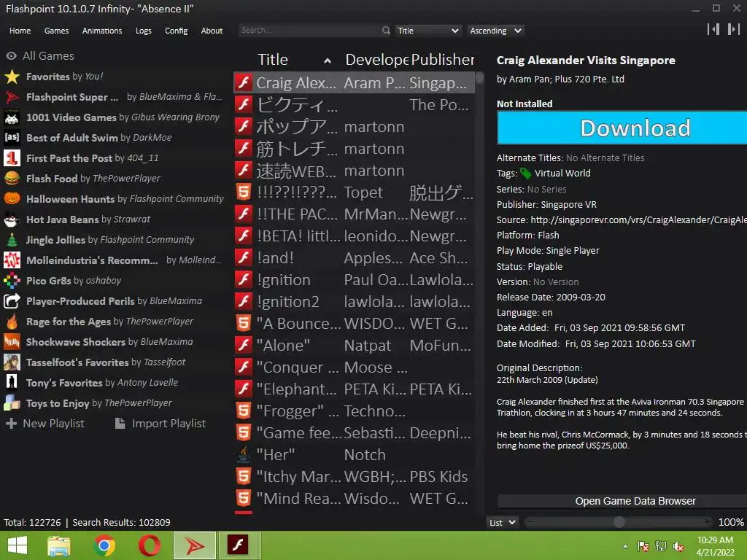Open the Ascending order dropdown
Screen dimensions: 747x560
pos(495,31)
